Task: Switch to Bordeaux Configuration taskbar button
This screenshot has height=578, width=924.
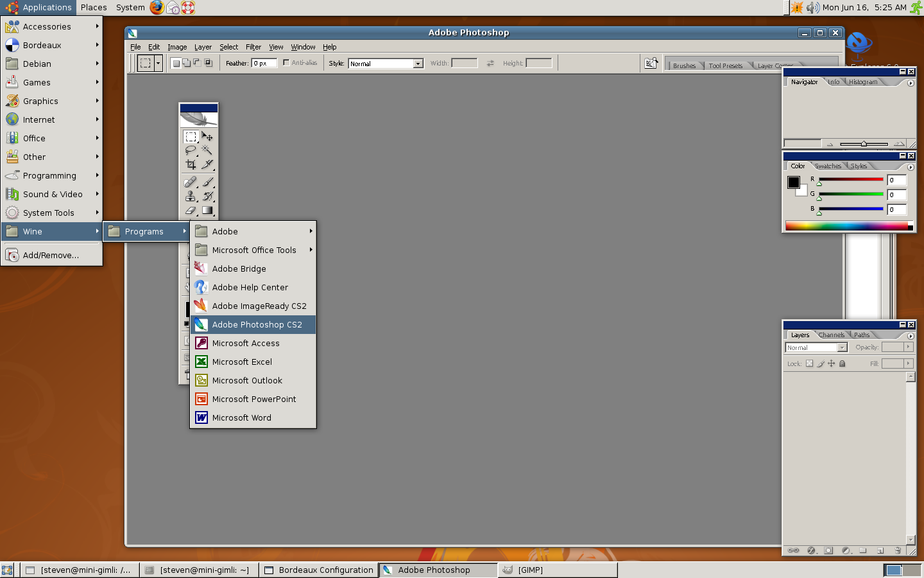Action: [318, 570]
